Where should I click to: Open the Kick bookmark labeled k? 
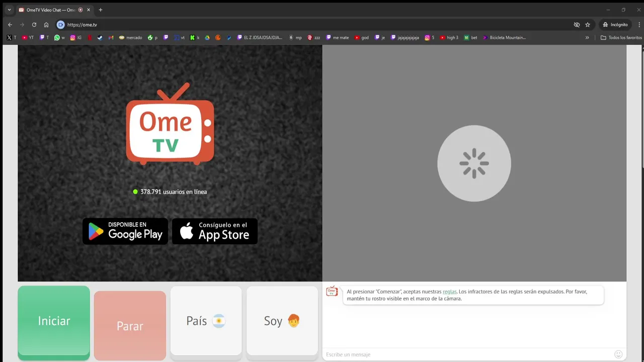tap(195, 38)
